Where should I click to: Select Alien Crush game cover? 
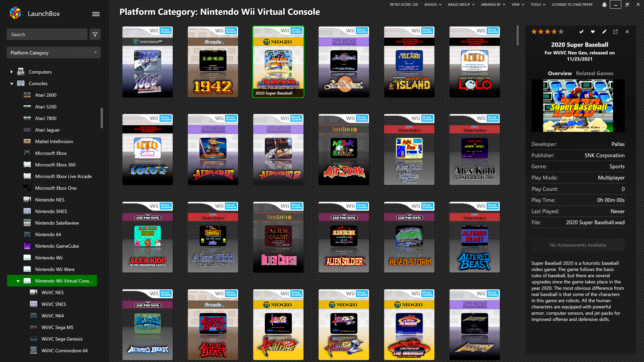[x=278, y=237]
